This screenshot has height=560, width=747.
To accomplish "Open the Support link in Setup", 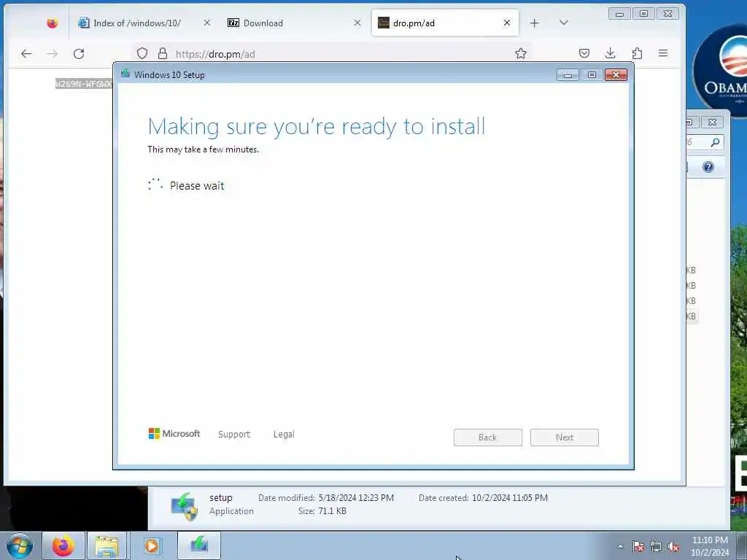I will pyautogui.click(x=234, y=435).
